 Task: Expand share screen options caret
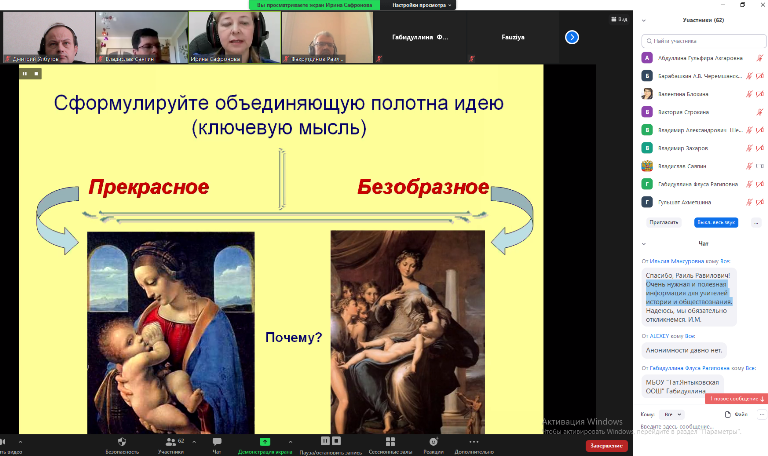point(290,441)
